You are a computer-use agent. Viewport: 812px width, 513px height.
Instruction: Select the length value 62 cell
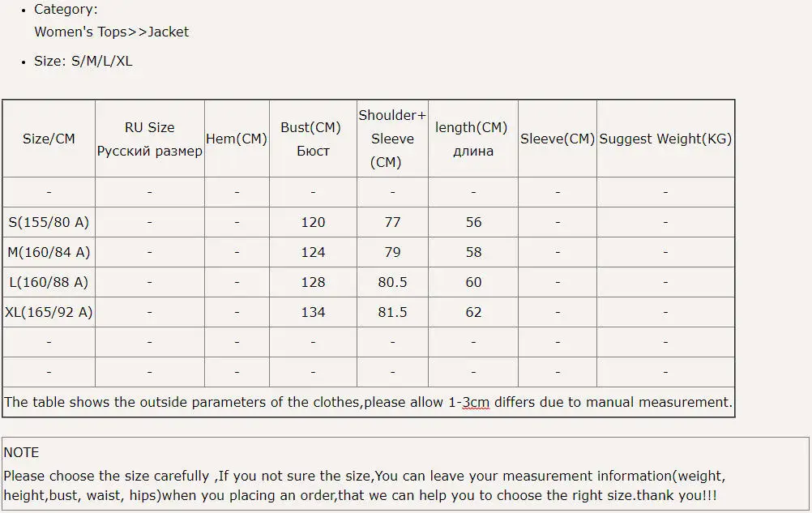point(473,312)
